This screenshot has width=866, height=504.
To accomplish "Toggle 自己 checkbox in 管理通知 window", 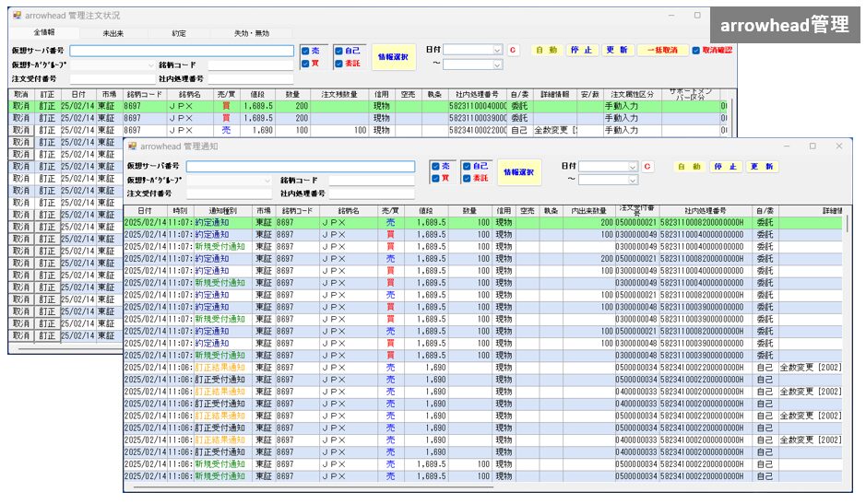I will click(468, 166).
